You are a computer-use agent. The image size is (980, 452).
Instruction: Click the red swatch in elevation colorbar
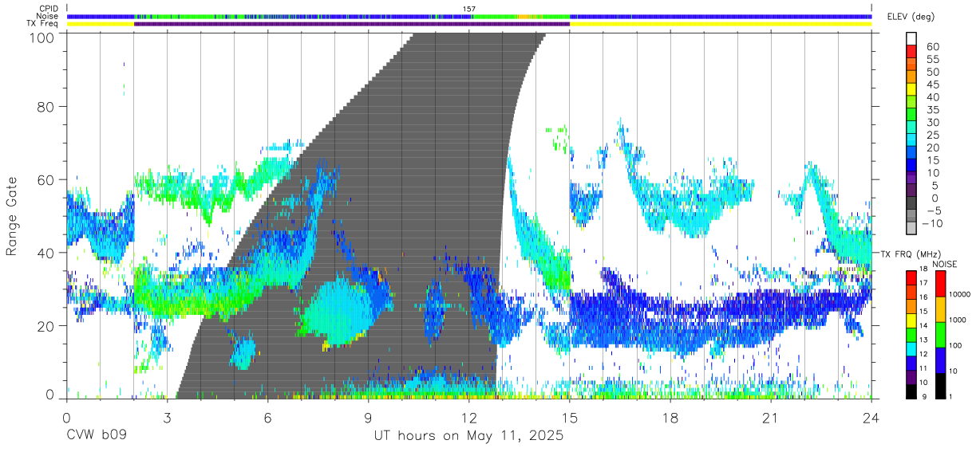click(x=911, y=51)
